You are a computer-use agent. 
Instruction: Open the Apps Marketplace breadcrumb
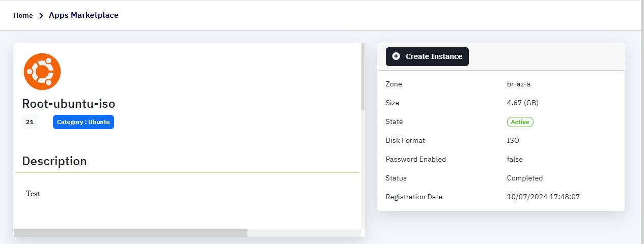83,15
